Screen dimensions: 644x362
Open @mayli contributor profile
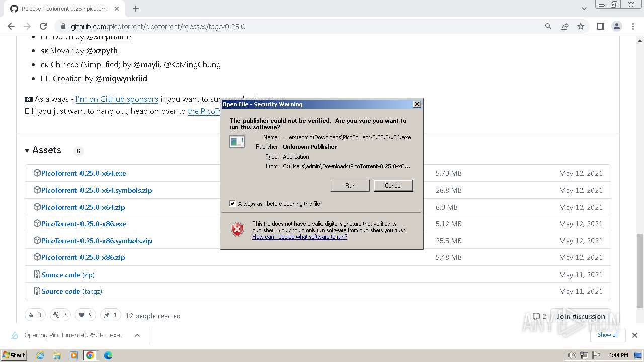(x=146, y=65)
